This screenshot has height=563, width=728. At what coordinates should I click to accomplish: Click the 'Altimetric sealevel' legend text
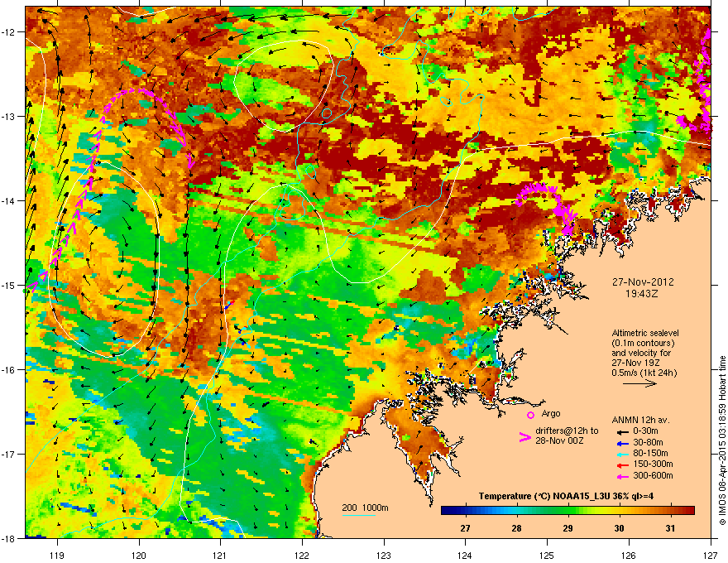(x=645, y=333)
